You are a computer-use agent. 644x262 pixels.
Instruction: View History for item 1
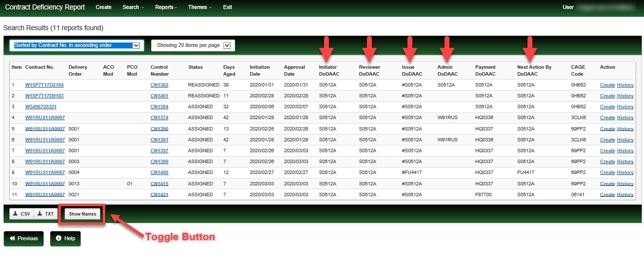pyautogui.click(x=625, y=85)
